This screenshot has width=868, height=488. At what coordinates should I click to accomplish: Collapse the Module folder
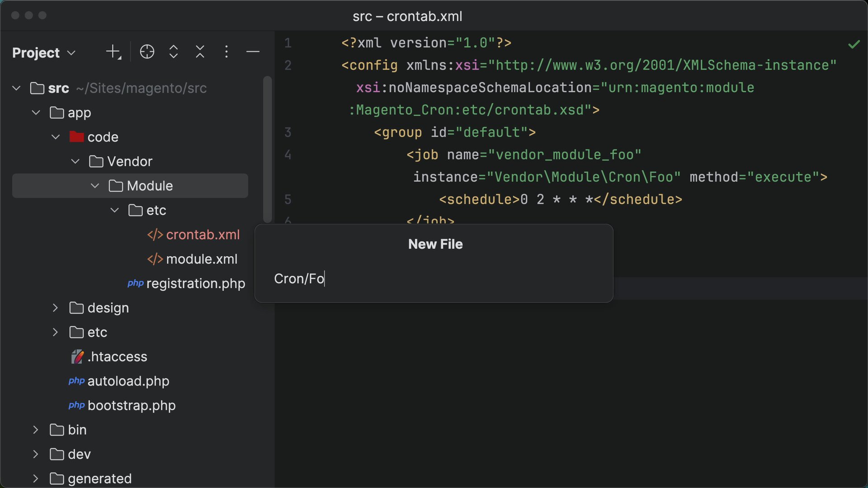(95, 186)
